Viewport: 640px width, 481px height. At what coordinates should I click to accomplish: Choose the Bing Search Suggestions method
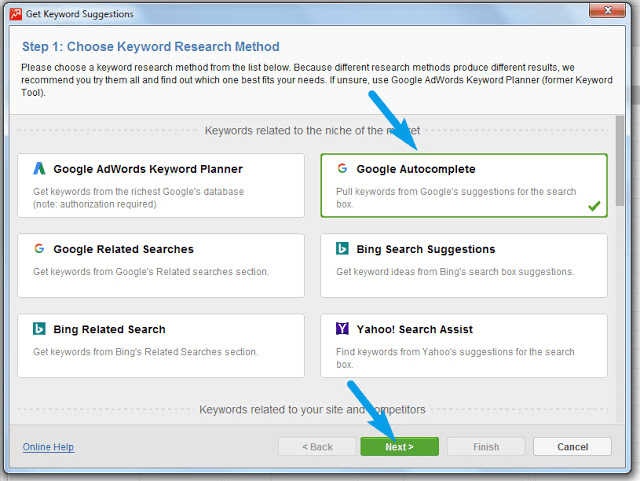tap(464, 265)
